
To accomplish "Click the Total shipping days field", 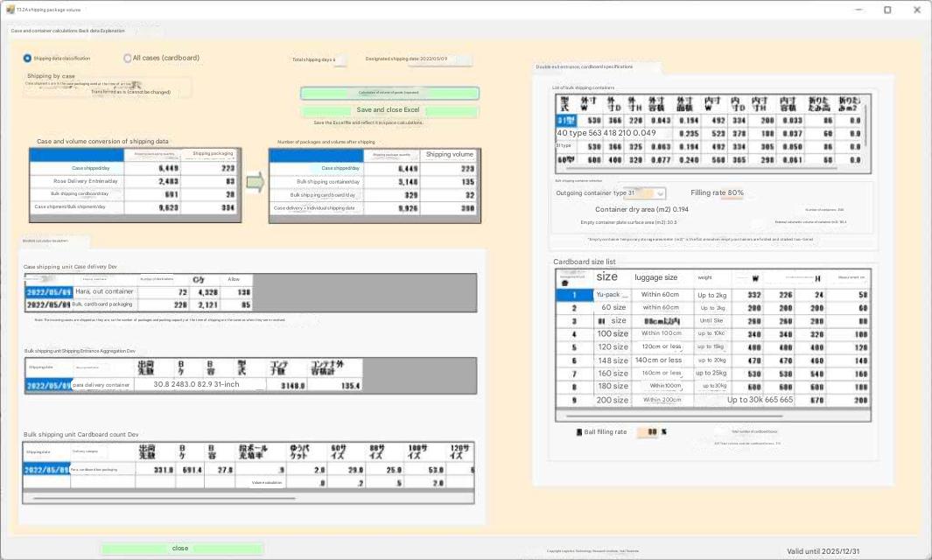I will (x=340, y=59).
